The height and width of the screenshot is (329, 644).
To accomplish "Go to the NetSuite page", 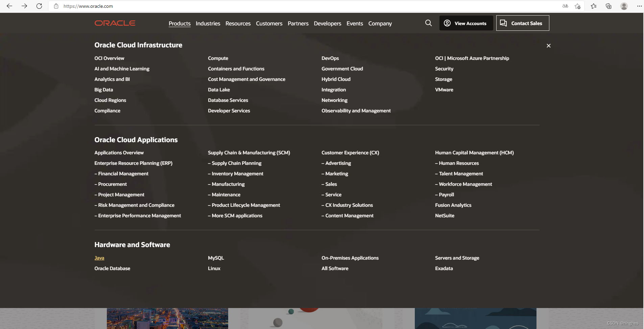I will tap(445, 216).
